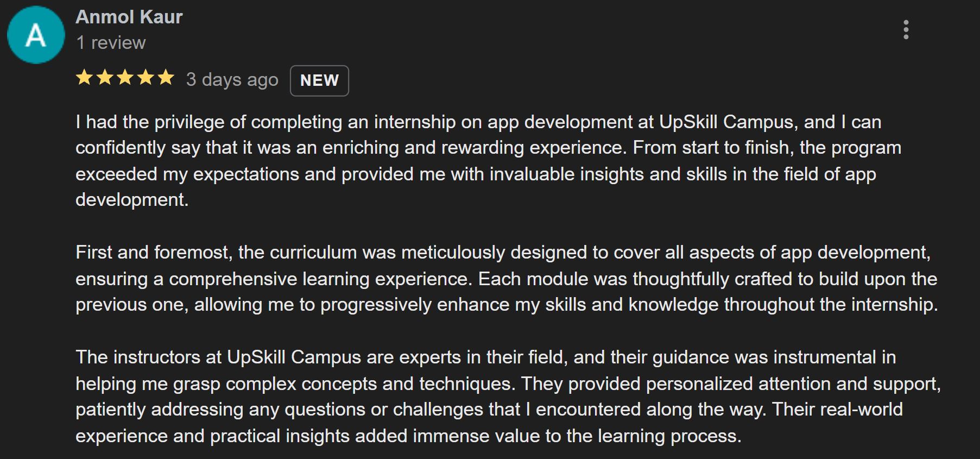
Task: Click the paragraph starting "I had the privilege"
Action: [x=478, y=161]
